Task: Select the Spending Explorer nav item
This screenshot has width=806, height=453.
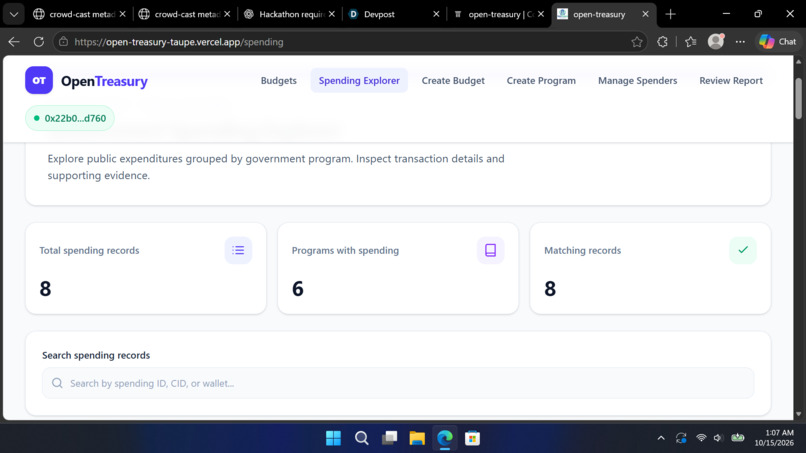Action: 359,80
